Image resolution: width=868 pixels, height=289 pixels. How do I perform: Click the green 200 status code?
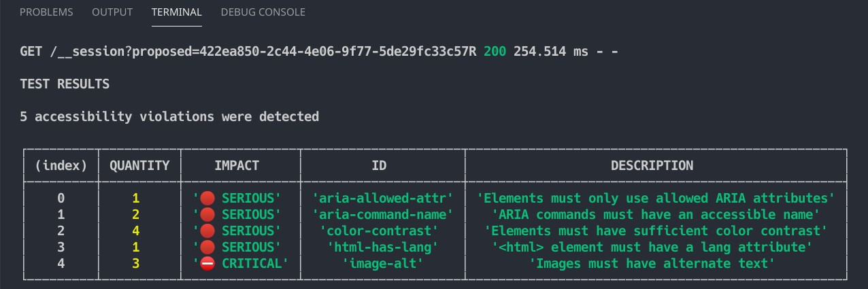495,52
